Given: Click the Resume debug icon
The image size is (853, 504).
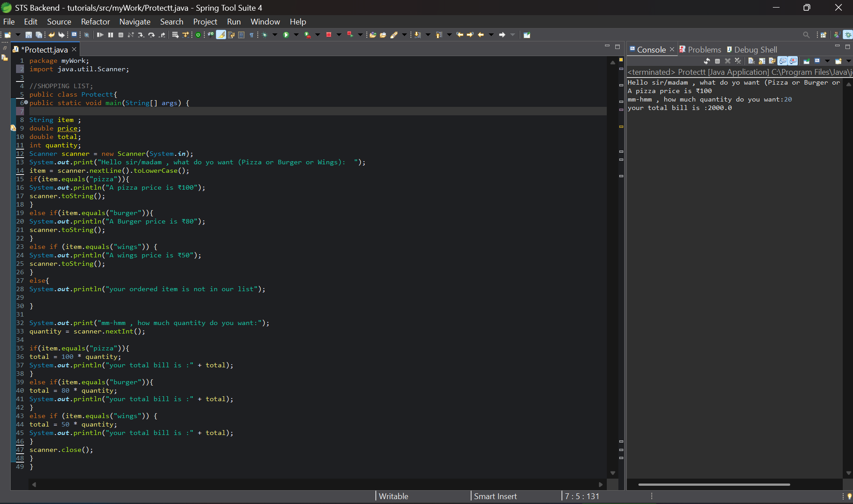Looking at the screenshot, I should coord(100,35).
